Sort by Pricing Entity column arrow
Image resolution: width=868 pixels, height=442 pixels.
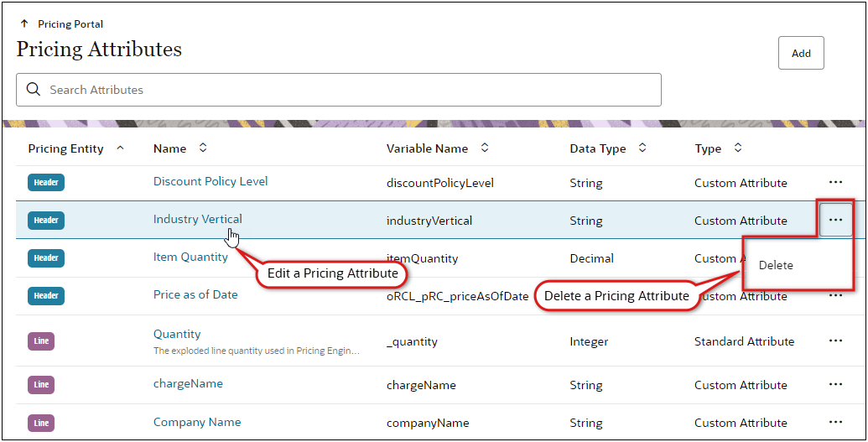pyautogui.click(x=120, y=148)
